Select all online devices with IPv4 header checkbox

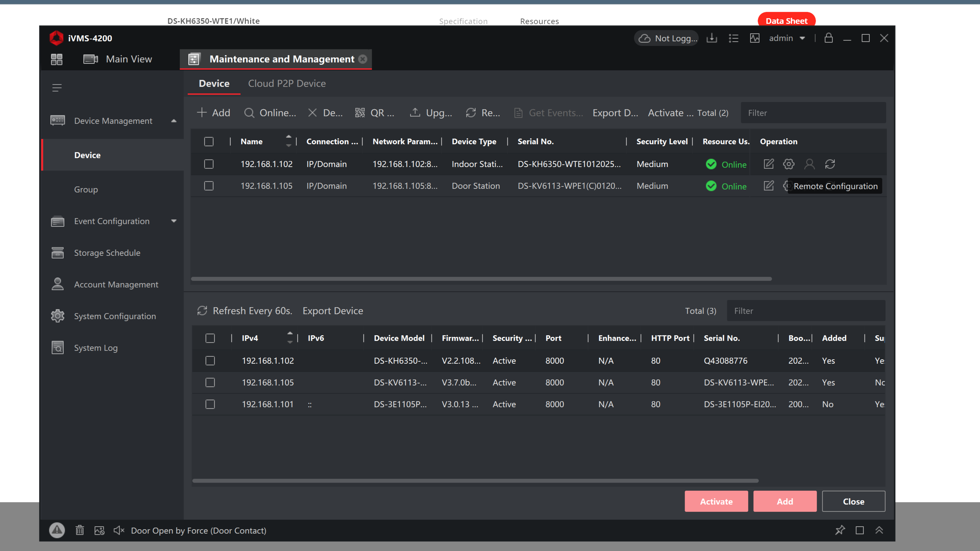pos(210,338)
